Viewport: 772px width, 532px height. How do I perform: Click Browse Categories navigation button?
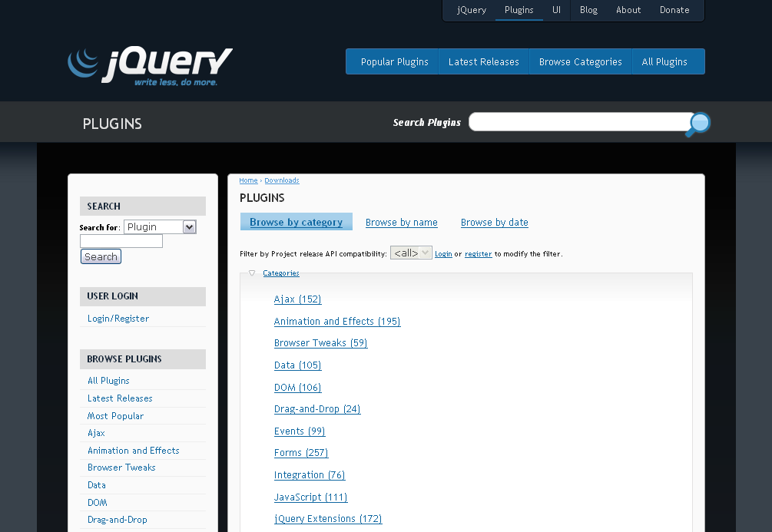click(580, 62)
